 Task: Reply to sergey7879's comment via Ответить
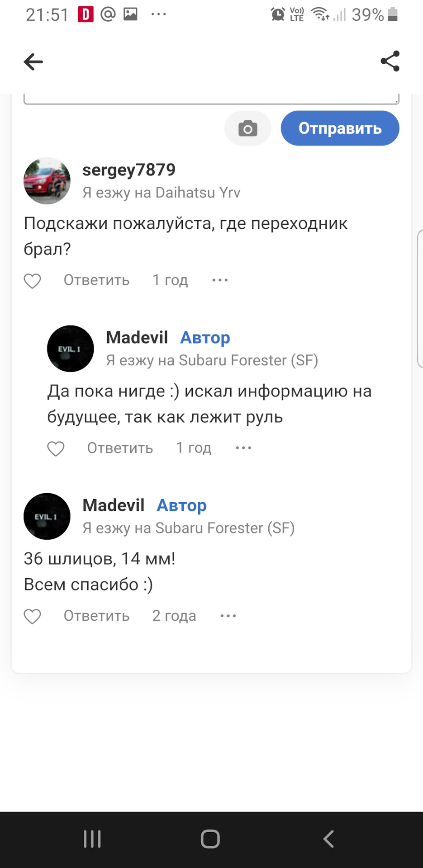pyautogui.click(x=96, y=280)
